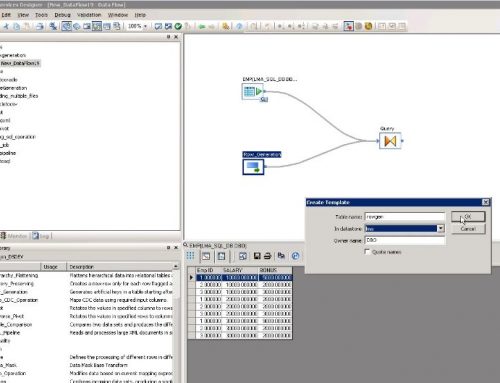Click the gold round icon in toolbar

[x=368, y=26]
